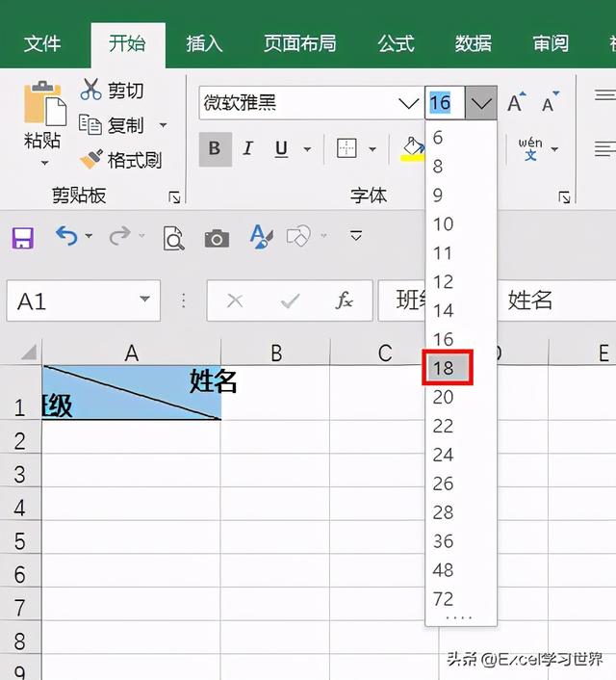Click the Borders icon
616x680 pixels.
pyautogui.click(x=346, y=148)
